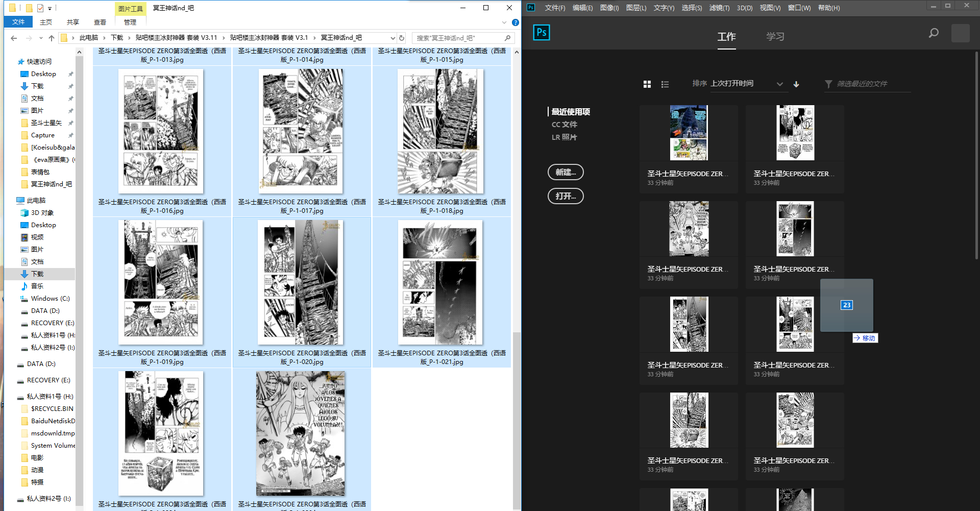Select P-1-019.jpg file name label
980x511 pixels.
[x=162, y=357]
